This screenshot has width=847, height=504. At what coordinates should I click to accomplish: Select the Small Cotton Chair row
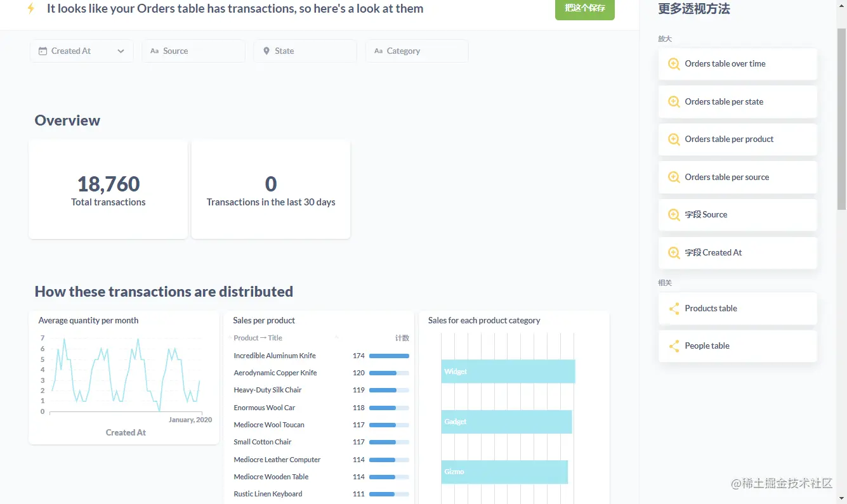click(321, 442)
